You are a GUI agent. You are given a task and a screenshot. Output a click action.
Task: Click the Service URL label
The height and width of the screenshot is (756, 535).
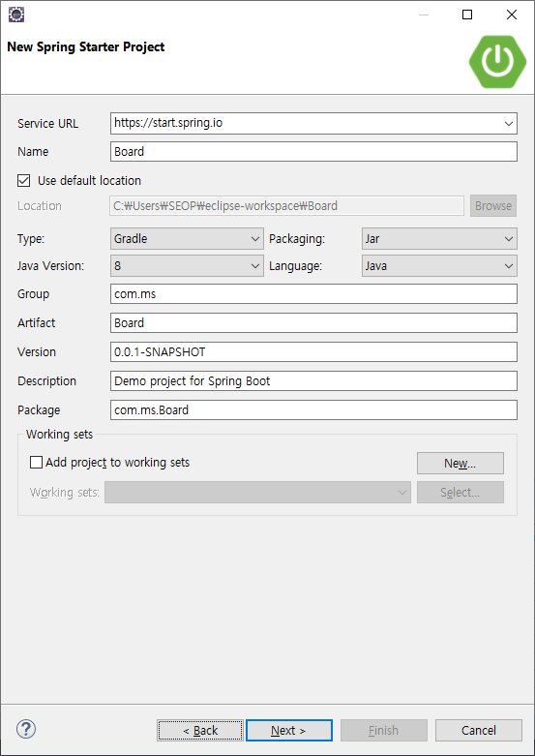47,124
